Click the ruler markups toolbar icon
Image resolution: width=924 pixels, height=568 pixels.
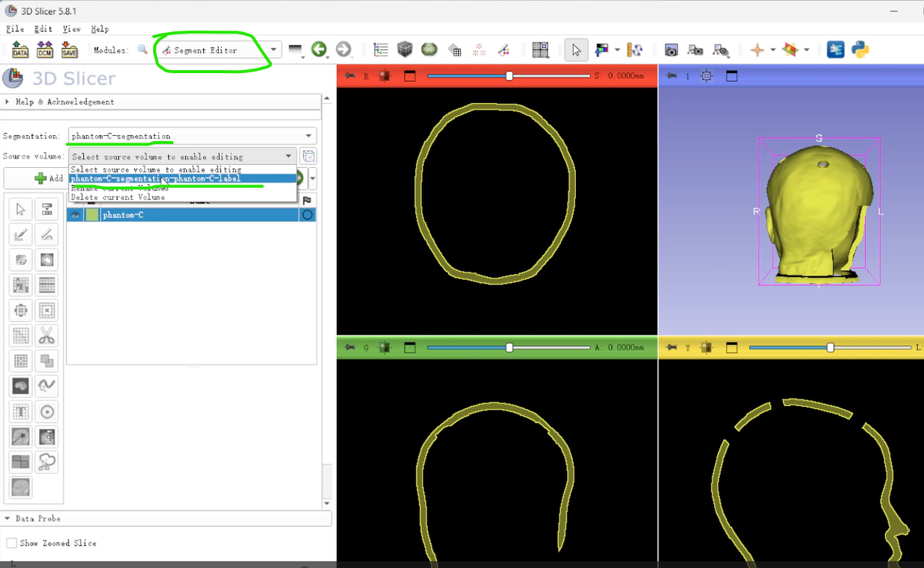[635, 50]
